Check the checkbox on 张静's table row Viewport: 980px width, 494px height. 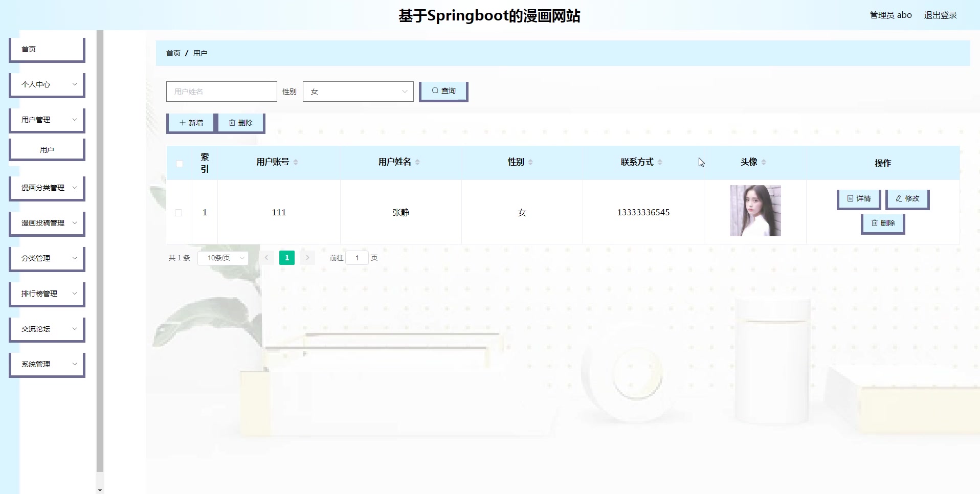179,212
